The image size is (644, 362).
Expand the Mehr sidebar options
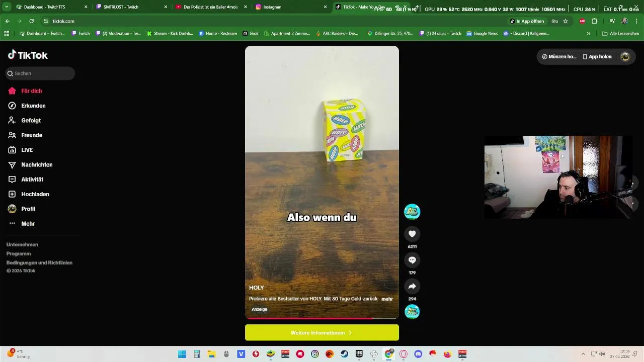point(22,224)
